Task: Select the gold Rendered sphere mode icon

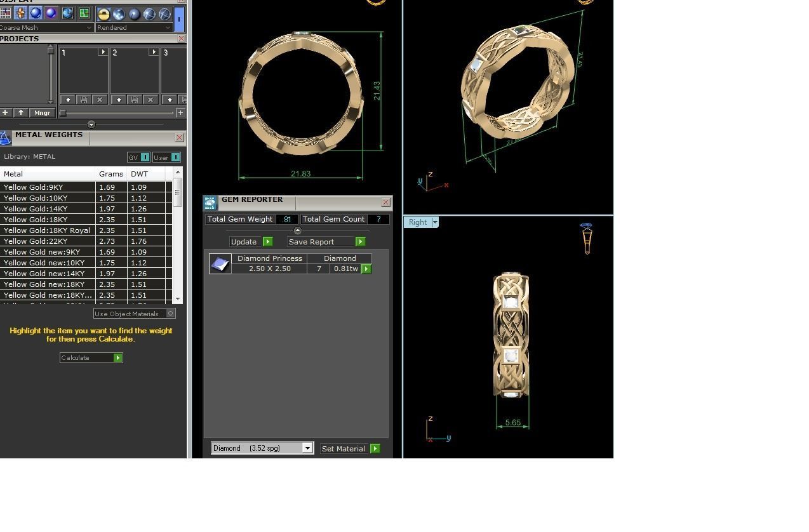Action: [x=104, y=14]
